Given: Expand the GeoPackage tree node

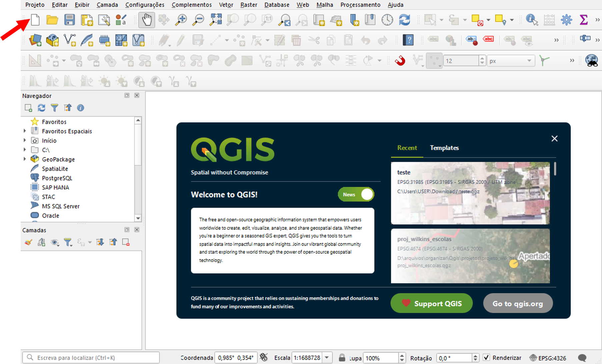Looking at the screenshot, I should coord(25,159).
